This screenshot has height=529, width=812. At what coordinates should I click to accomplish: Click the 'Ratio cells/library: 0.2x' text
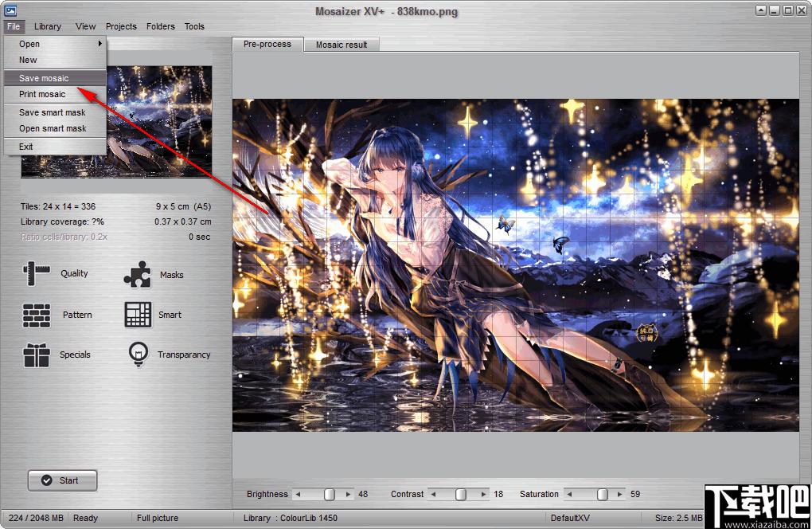(x=64, y=237)
